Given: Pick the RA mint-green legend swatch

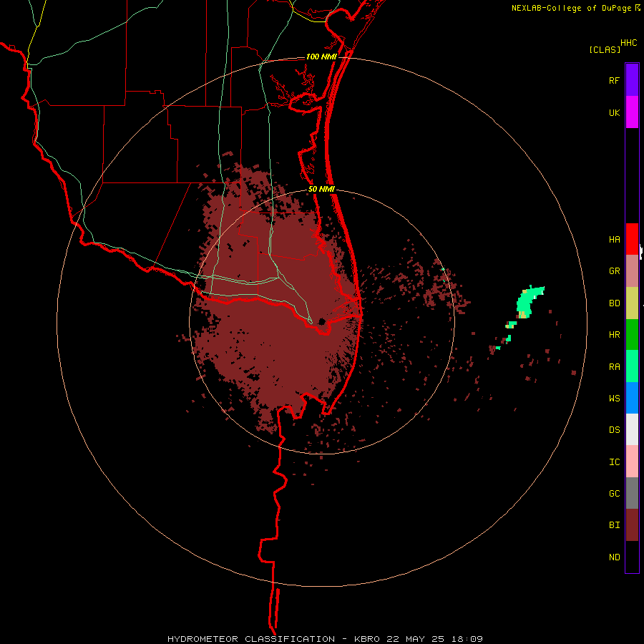Looking at the screenshot, I should 632,366.
